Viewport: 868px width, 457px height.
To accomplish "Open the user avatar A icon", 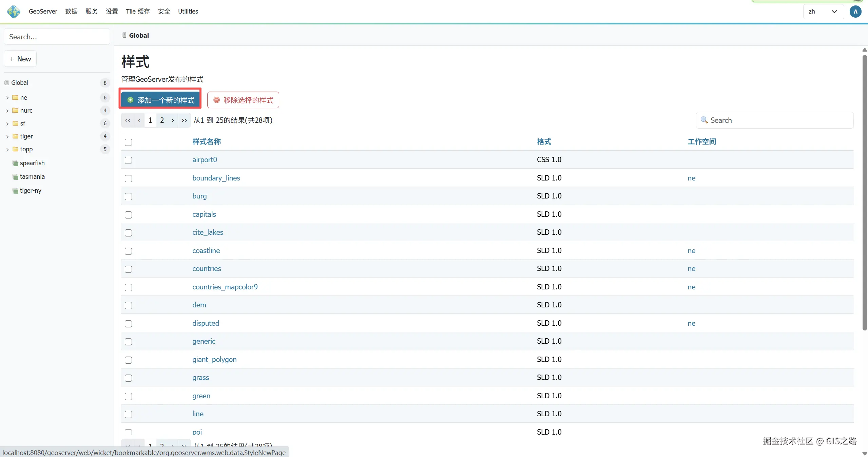I will pyautogui.click(x=855, y=12).
